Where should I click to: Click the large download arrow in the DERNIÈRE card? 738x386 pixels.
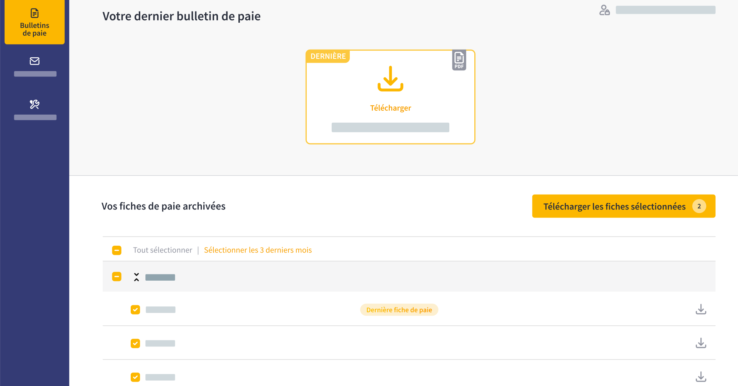click(390, 79)
